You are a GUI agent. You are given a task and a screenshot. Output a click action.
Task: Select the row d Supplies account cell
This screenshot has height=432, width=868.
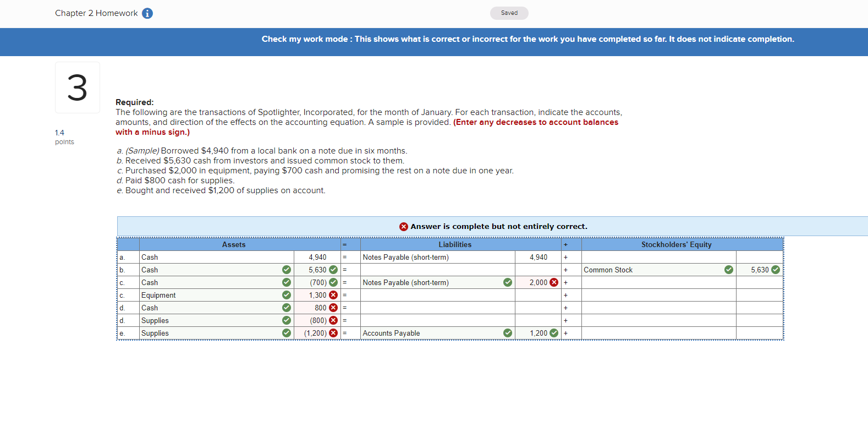[217, 320]
